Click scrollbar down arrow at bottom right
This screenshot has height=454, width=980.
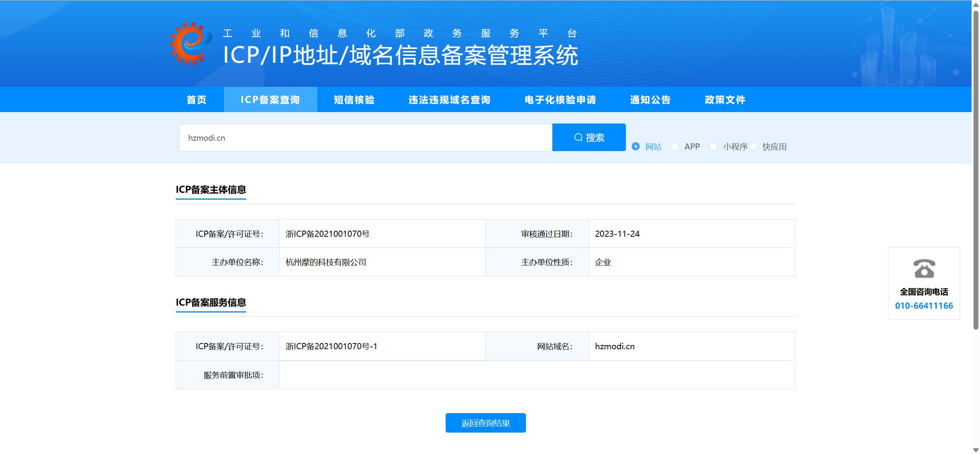click(976, 450)
